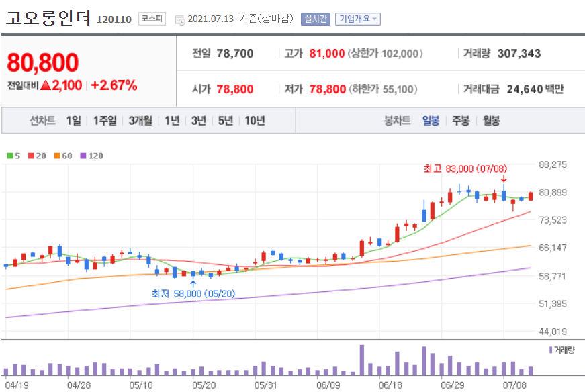Click the 44,019 price axis label
Screen dimensions: 585x392
click(x=553, y=331)
